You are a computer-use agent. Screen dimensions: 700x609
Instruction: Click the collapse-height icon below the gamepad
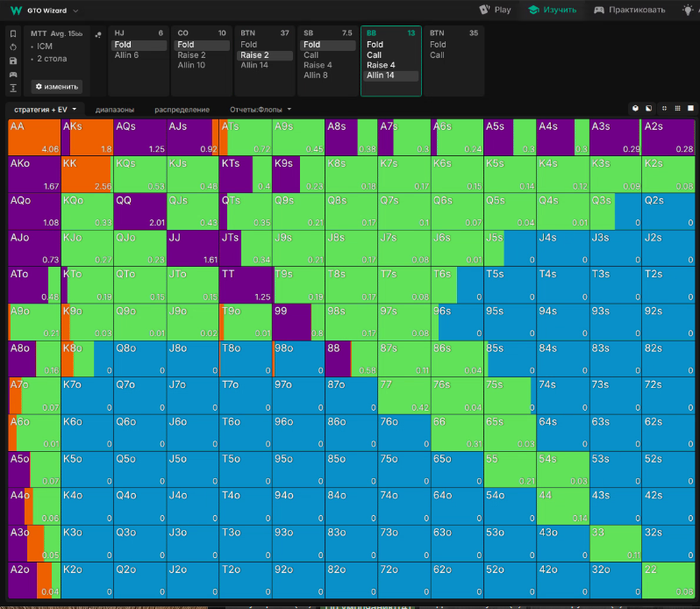point(13,88)
